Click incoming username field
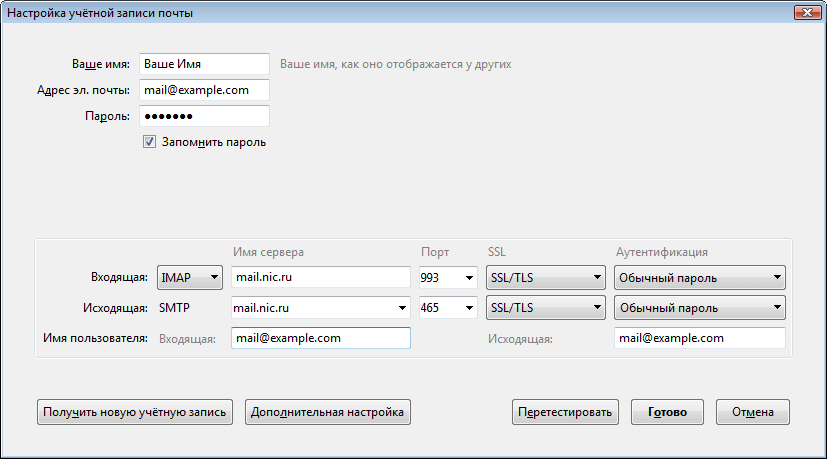827x459 pixels. [x=320, y=338]
